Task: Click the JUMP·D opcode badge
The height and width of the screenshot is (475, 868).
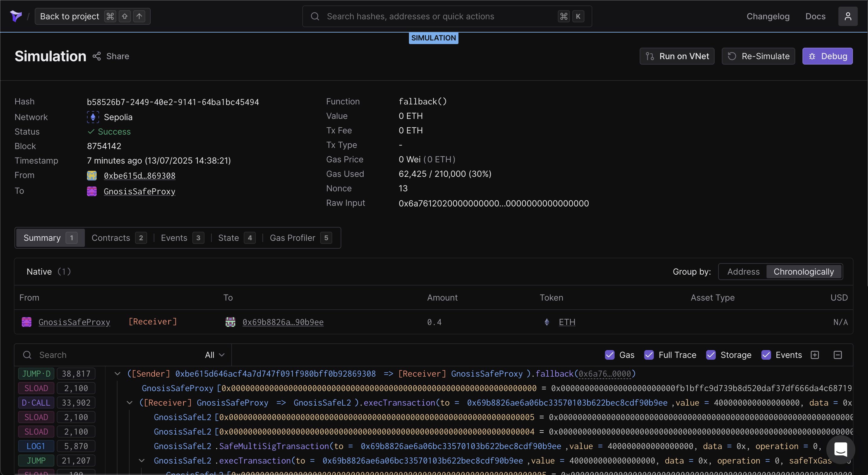Action: 36,374
